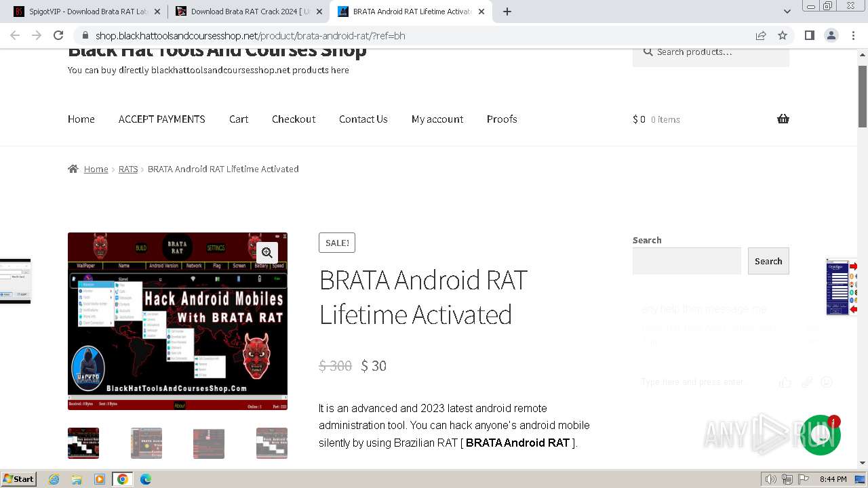This screenshot has width=868, height=488.
Task: Open File Explorer folder in taskbar
Action: (77, 479)
